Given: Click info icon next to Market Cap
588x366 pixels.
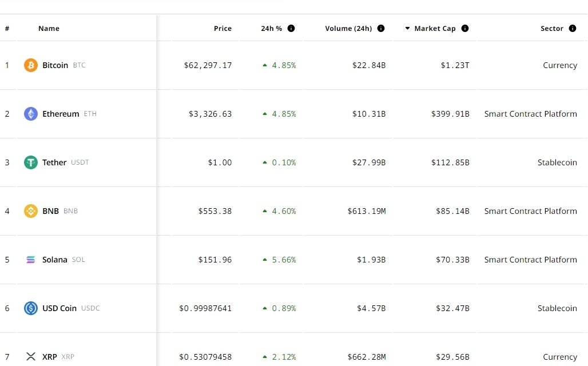Looking at the screenshot, I should 465,29.
